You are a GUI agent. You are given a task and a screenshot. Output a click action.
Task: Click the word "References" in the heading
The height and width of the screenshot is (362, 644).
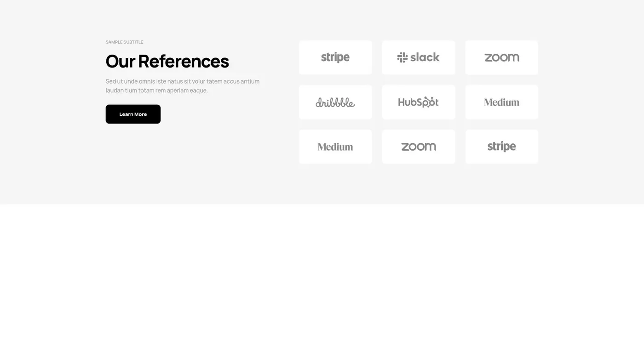click(x=183, y=61)
